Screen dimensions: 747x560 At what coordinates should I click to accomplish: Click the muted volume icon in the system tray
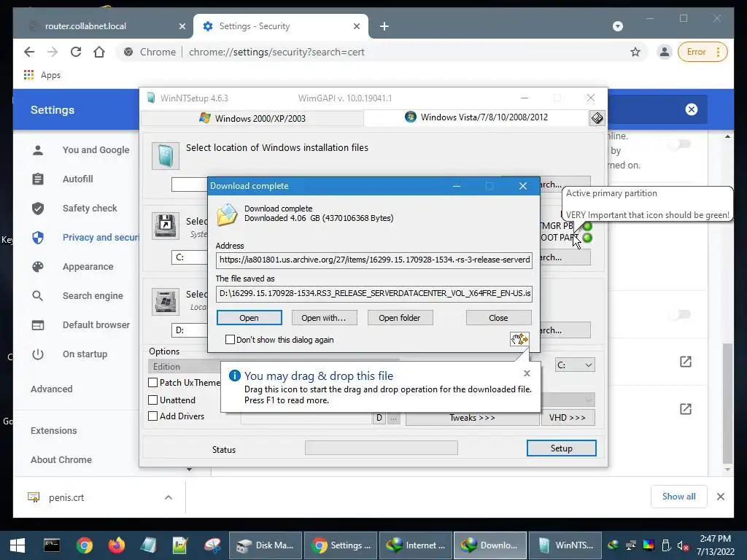683,545
